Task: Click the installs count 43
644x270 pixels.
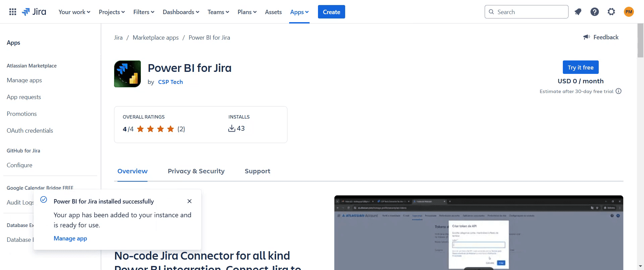Action: click(241, 128)
